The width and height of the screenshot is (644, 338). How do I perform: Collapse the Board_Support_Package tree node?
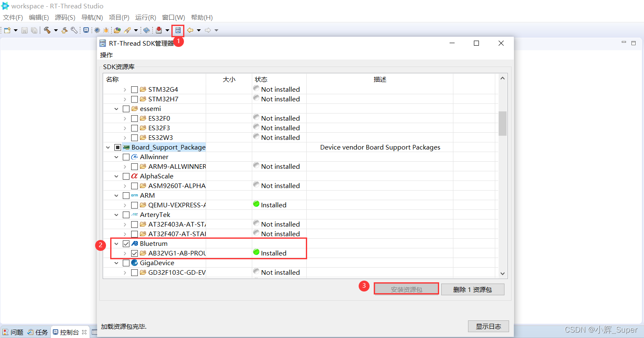pos(108,147)
